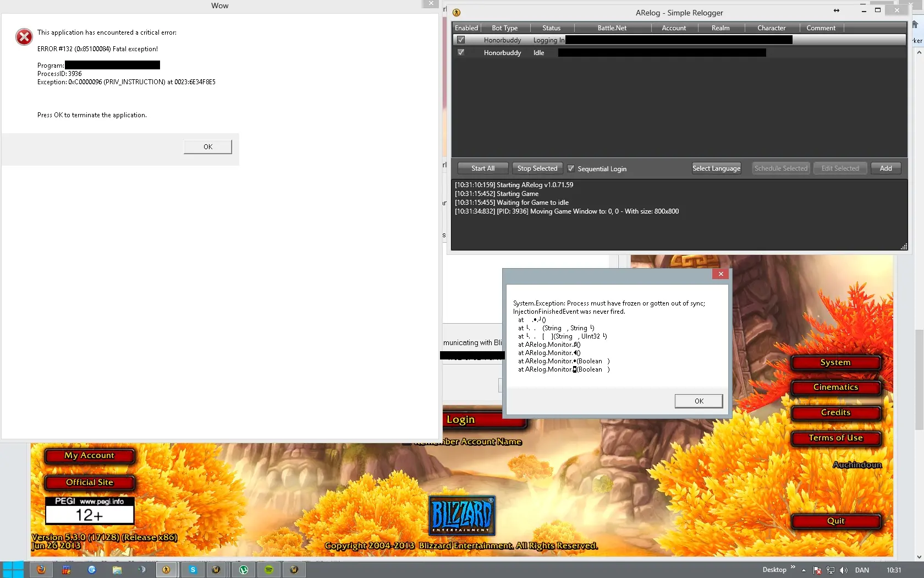Click the 'Waiting for Game to idle' log line
The width and height of the screenshot is (924, 578).
click(512, 203)
